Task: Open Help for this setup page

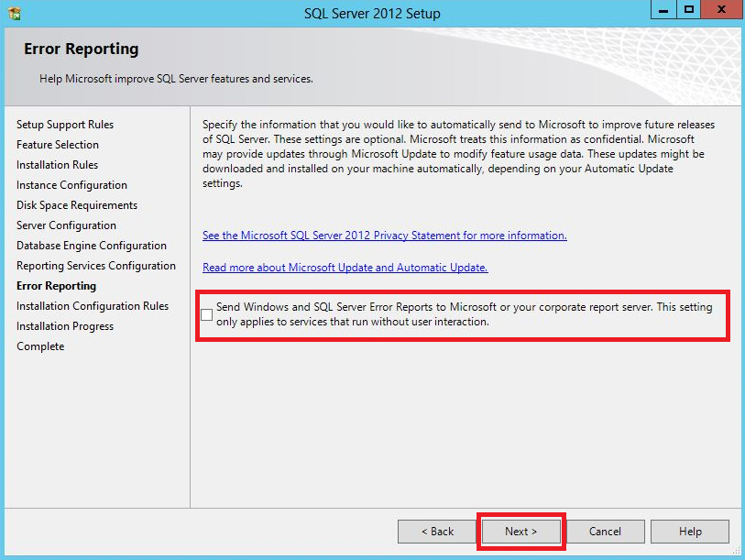Action: click(x=690, y=531)
